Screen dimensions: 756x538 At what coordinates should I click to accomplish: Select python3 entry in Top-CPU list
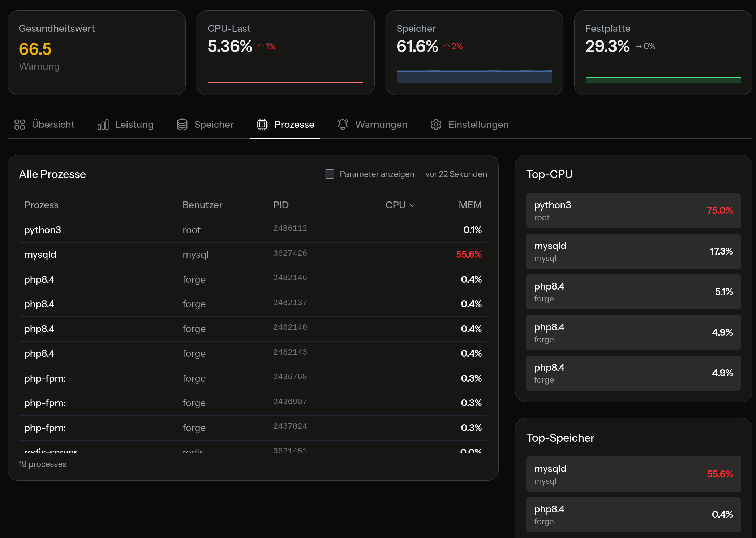pos(633,211)
